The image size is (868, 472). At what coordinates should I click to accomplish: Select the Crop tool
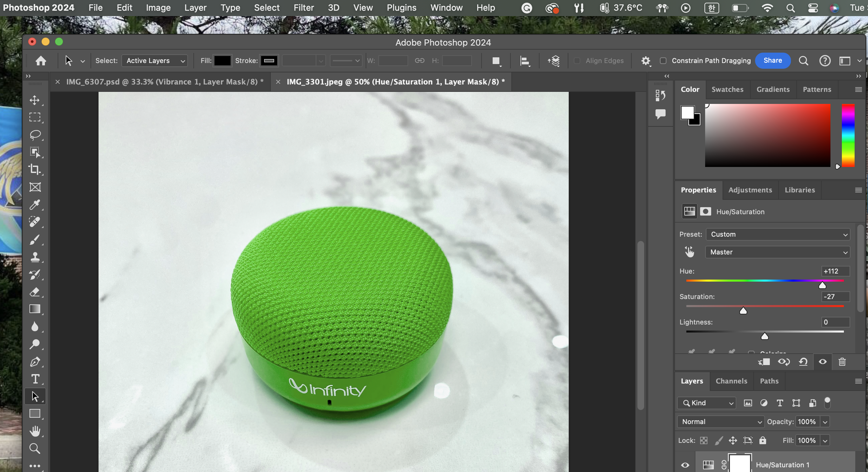pyautogui.click(x=35, y=169)
